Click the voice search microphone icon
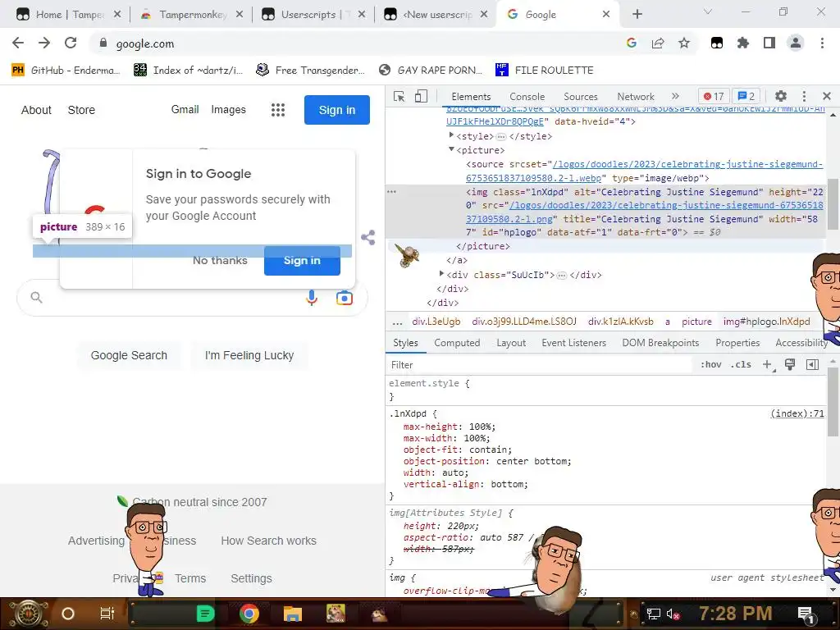Screen dimensions: 840x630 [312, 298]
